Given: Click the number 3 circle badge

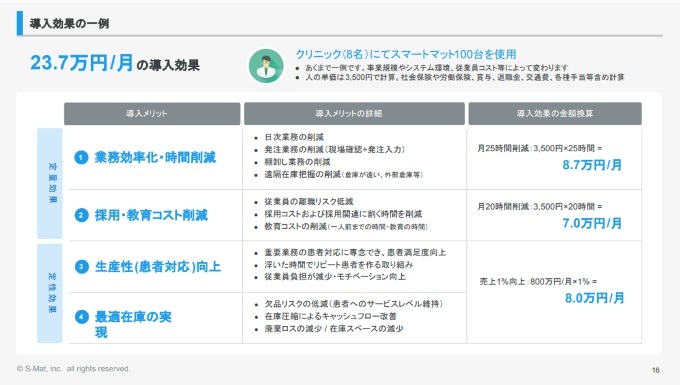Looking at the screenshot, I should click(81, 267).
